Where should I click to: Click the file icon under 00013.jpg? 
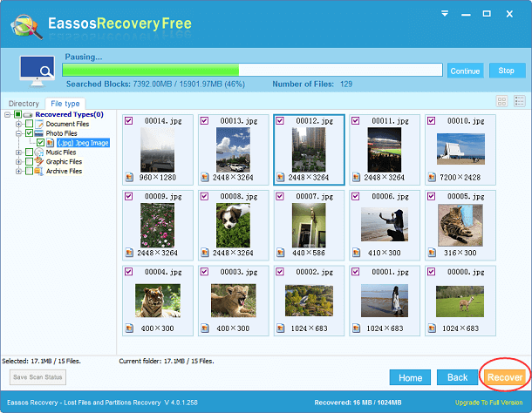click(205, 177)
